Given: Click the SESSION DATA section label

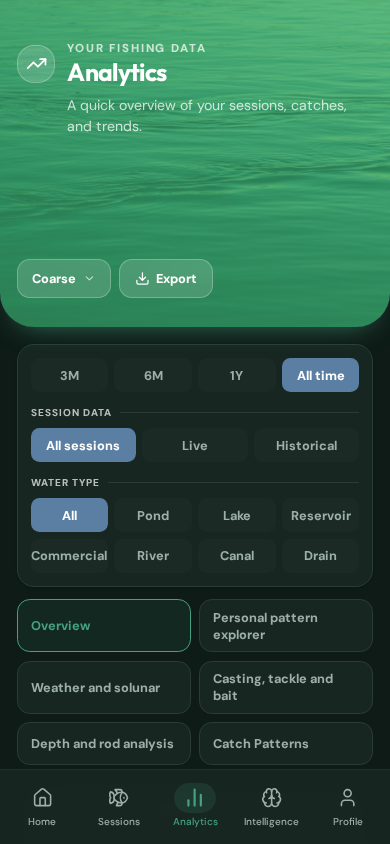Looking at the screenshot, I should [x=71, y=413].
